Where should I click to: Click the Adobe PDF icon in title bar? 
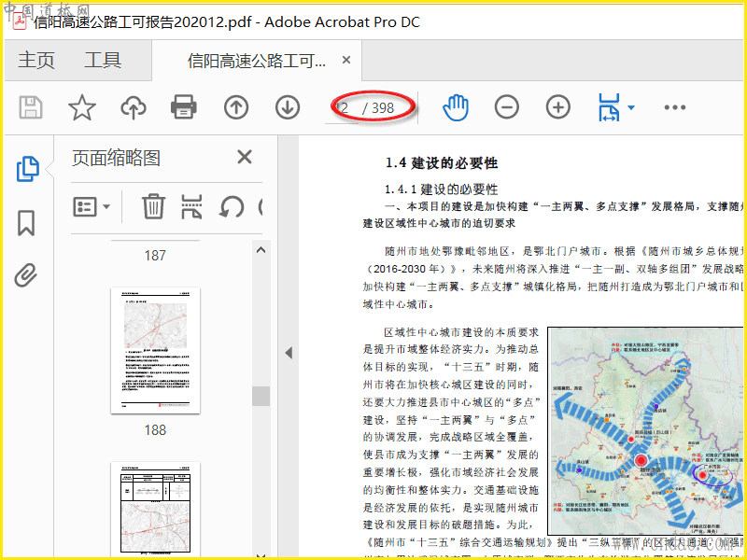[20, 21]
